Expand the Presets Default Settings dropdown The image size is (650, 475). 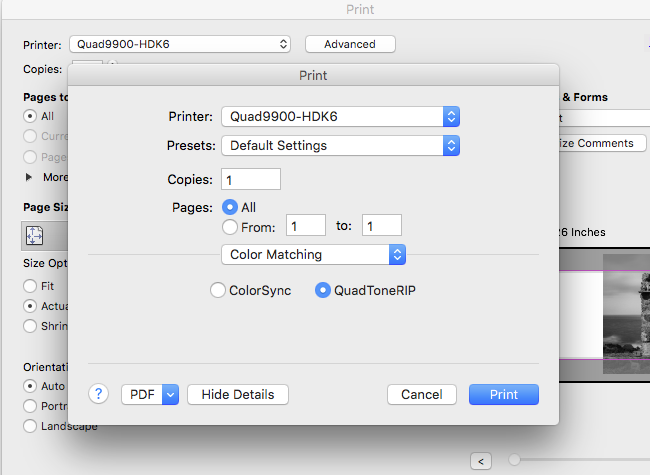(340, 146)
